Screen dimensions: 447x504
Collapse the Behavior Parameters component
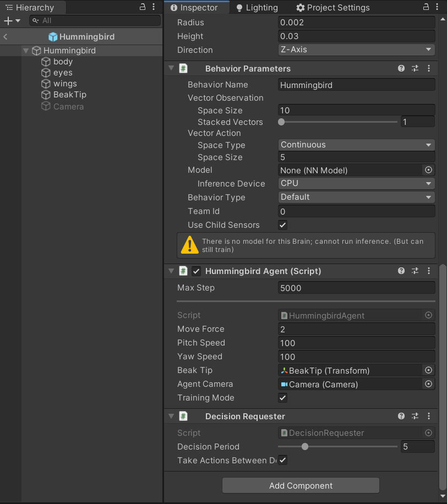pos(171,68)
